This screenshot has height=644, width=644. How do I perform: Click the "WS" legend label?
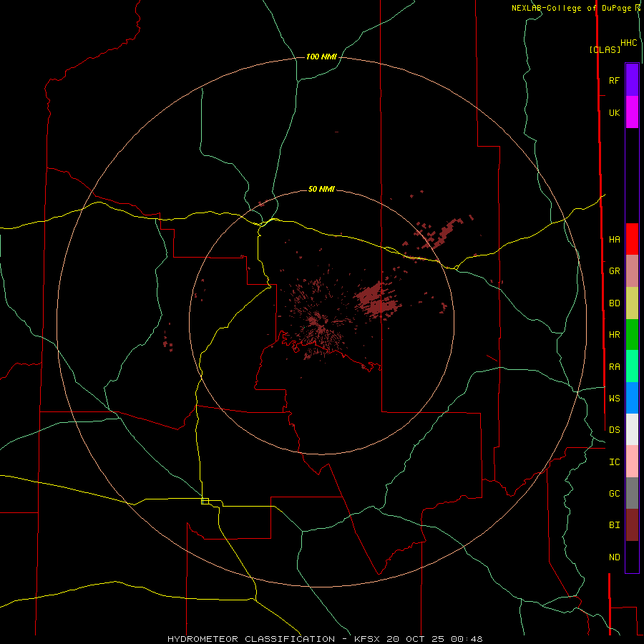pos(614,399)
